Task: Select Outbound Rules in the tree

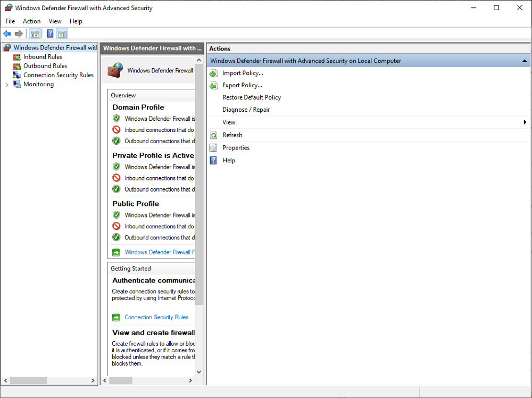Action: tap(45, 66)
